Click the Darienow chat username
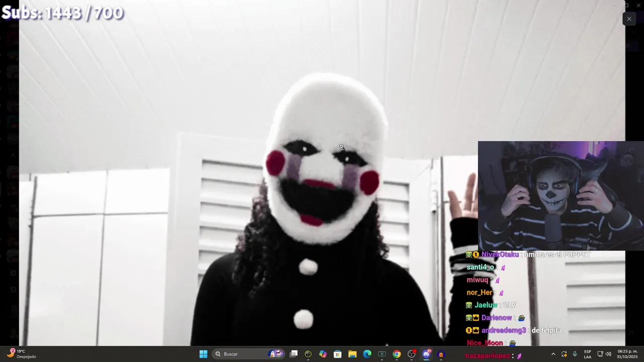Viewport: 644px width, 362px height. (497, 317)
